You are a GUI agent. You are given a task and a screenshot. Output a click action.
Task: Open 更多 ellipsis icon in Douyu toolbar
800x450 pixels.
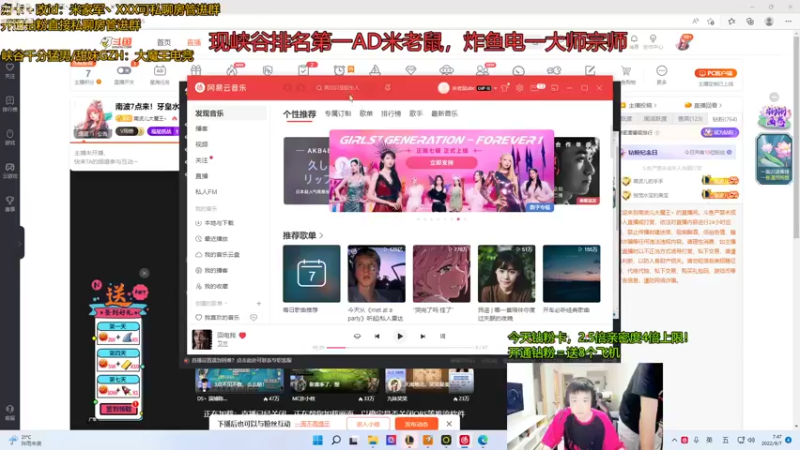662,71
